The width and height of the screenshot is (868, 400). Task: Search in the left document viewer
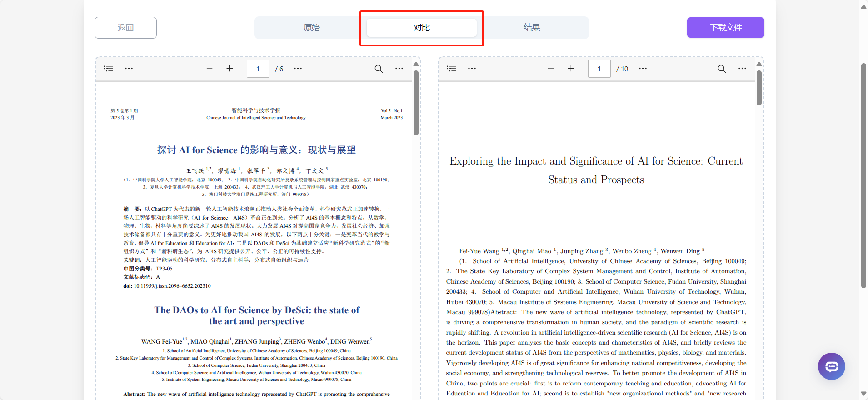click(x=379, y=69)
